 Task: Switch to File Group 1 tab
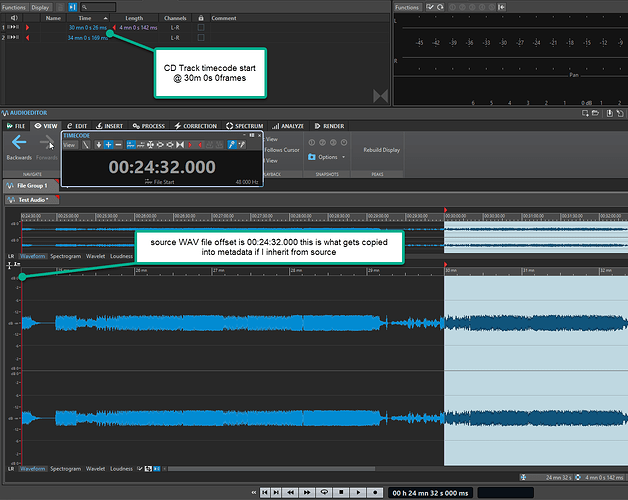[x=31, y=185]
